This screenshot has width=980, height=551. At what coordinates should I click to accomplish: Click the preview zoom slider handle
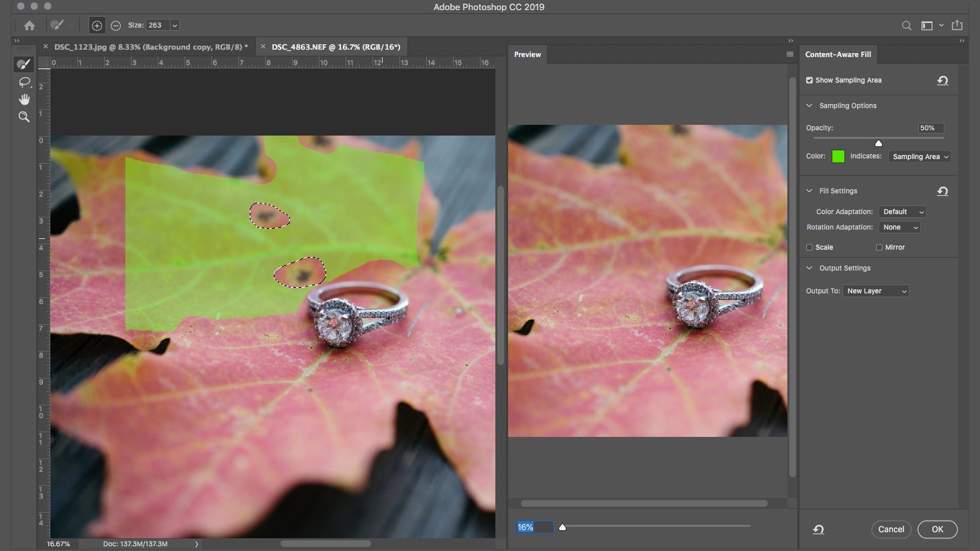562,528
